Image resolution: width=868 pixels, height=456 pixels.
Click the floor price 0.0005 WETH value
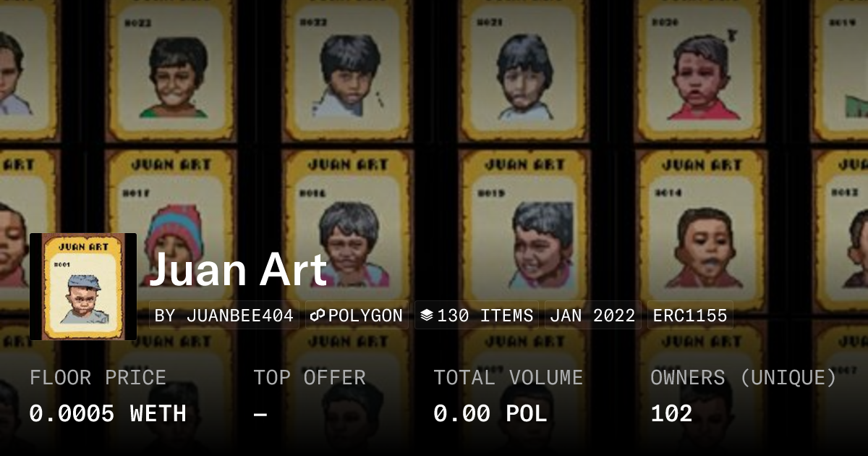coord(108,413)
